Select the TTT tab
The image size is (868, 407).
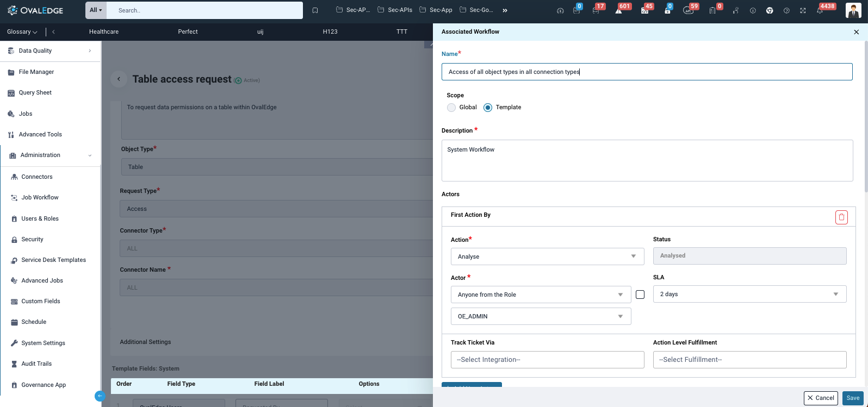pyautogui.click(x=402, y=32)
